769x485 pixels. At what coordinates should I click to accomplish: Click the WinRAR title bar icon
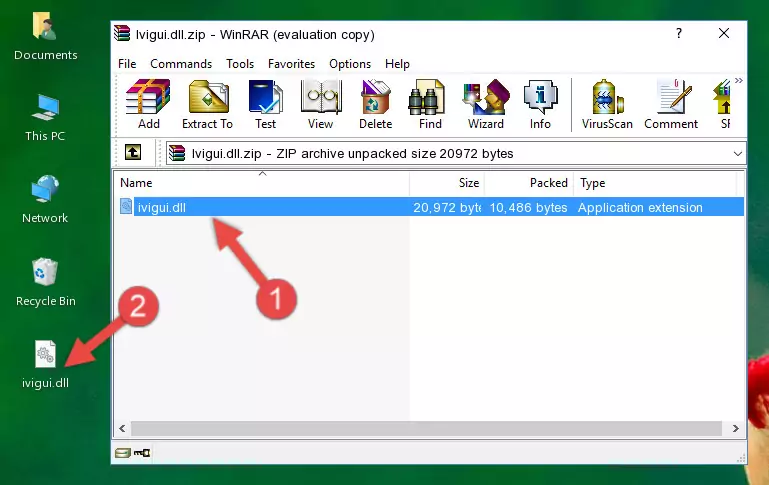(x=122, y=33)
